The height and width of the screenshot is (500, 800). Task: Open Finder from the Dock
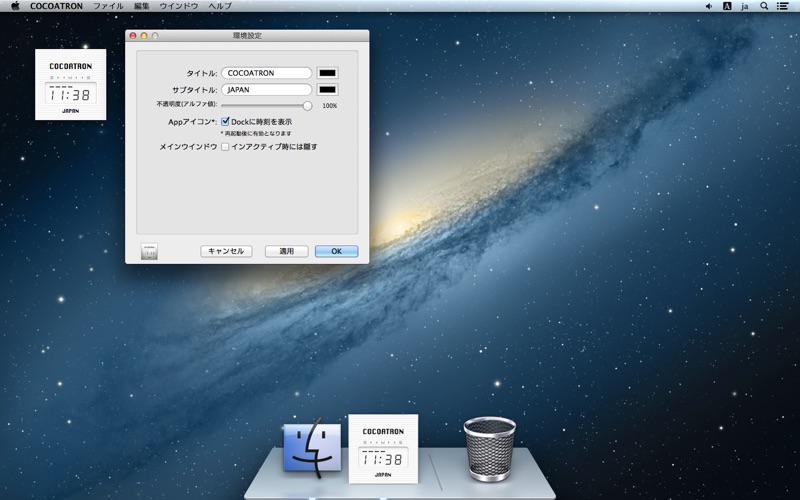pyautogui.click(x=312, y=447)
